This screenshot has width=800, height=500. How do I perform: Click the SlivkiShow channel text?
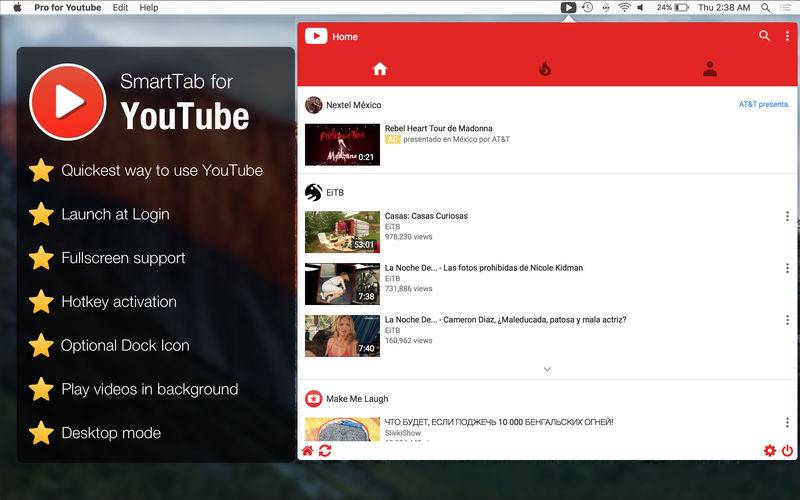(403, 433)
